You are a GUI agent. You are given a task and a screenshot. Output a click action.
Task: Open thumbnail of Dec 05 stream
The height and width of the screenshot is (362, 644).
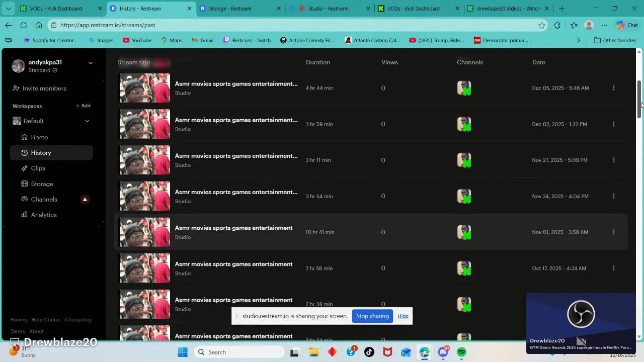[x=144, y=88]
